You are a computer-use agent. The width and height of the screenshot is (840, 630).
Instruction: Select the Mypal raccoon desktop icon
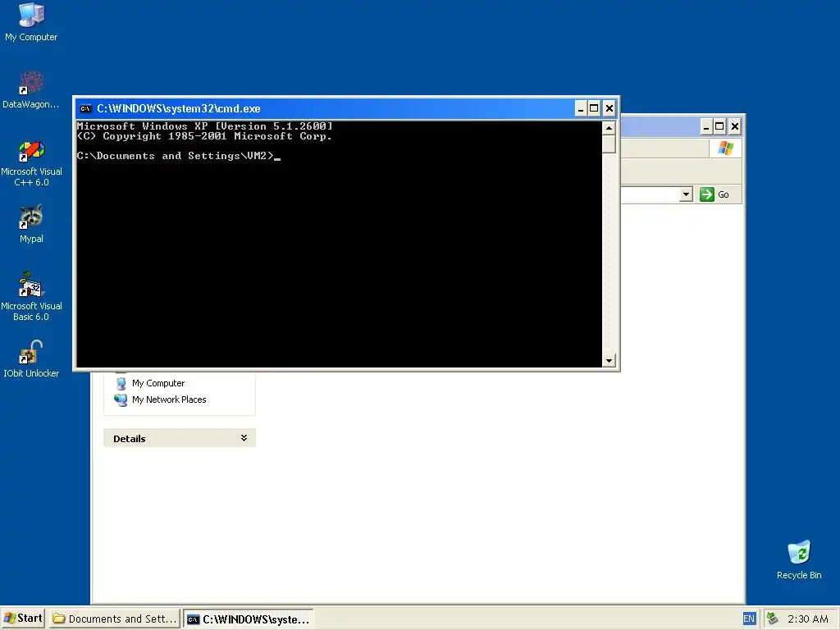[x=31, y=224]
